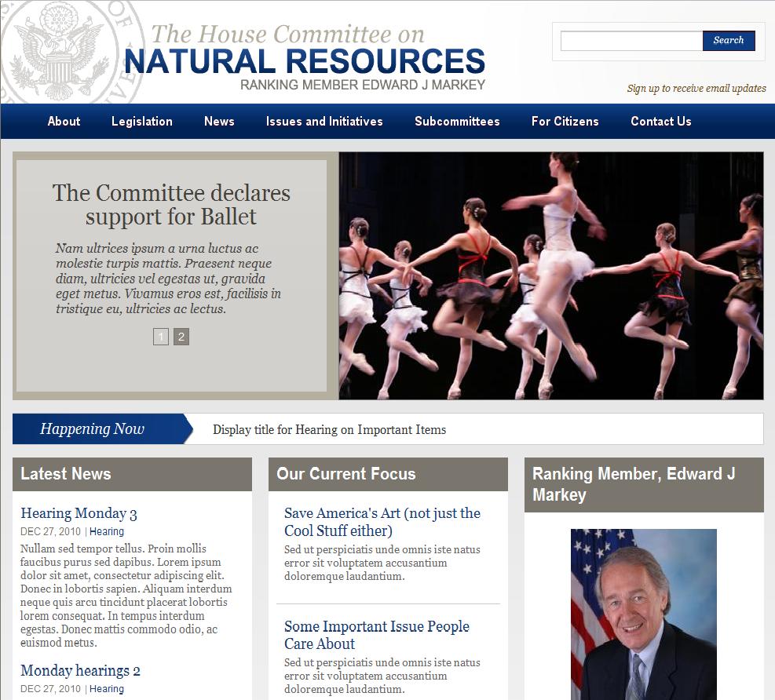This screenshot has height=700, width=775.
Task: Go to the News menu
Action: pyautogui.click(x=219, y=122)
